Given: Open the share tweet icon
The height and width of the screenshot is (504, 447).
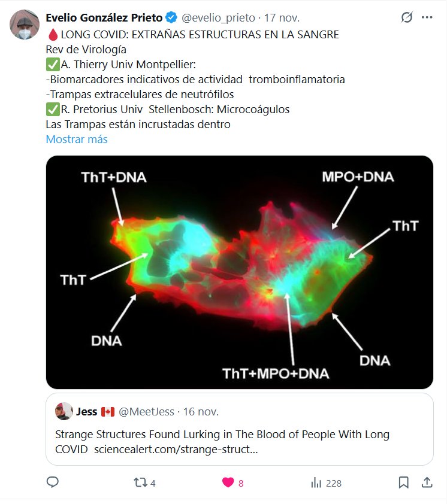Looking at the screenshot, I should click(x=427, y=482).
